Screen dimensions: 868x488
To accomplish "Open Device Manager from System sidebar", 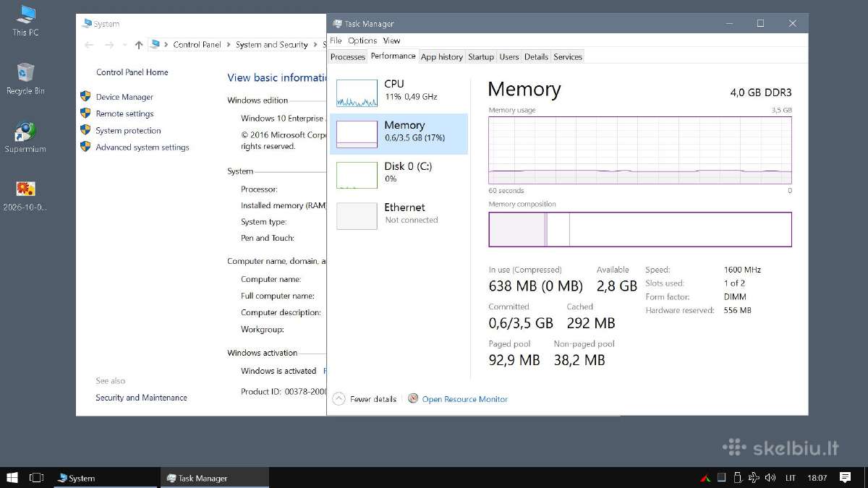I will tap(124, 97).
